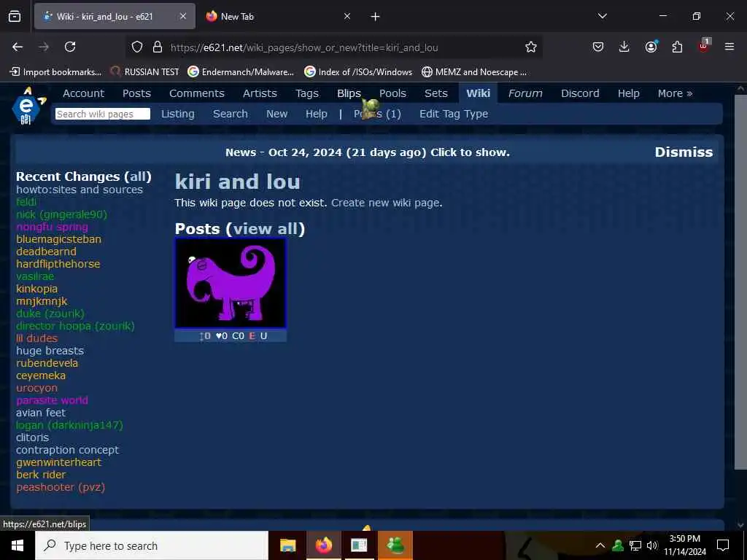Open the volume speaker tray icon
The image size is (747, 560).
pyautogui.click(x=651, y=545)
